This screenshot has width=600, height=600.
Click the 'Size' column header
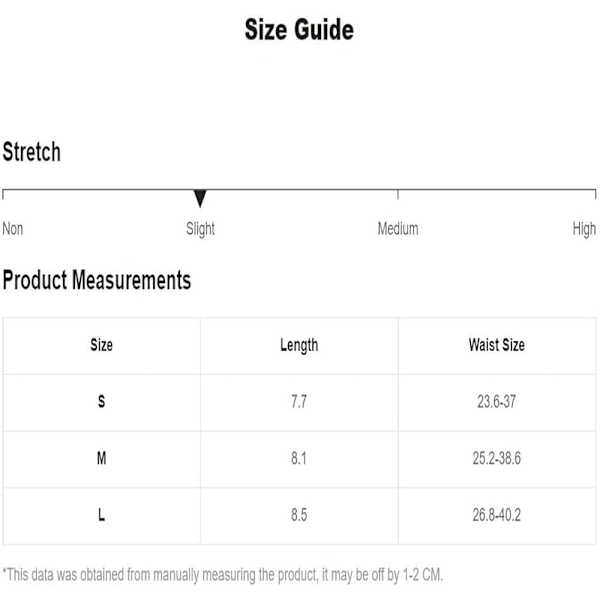pyautogui.click(x=101, y=345)
